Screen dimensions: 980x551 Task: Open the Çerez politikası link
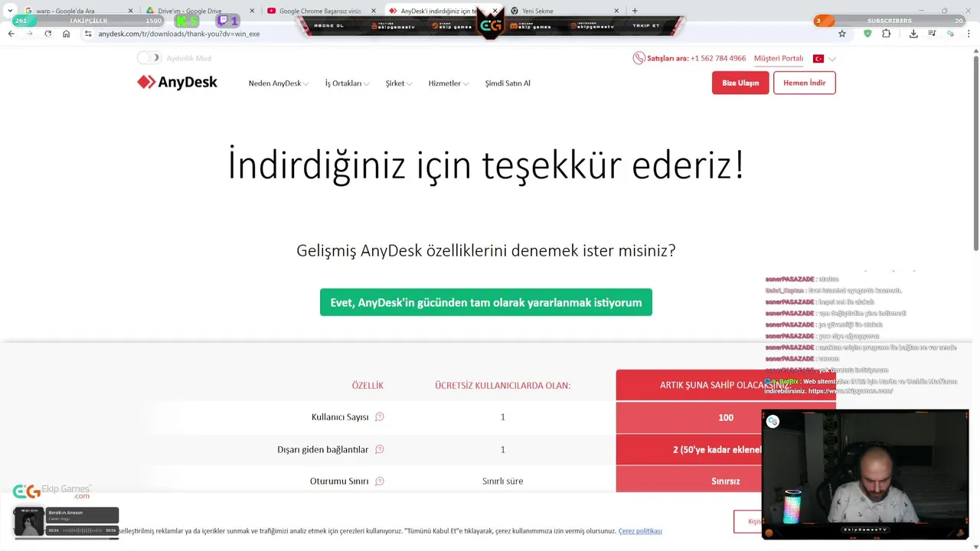pos(640,531)
